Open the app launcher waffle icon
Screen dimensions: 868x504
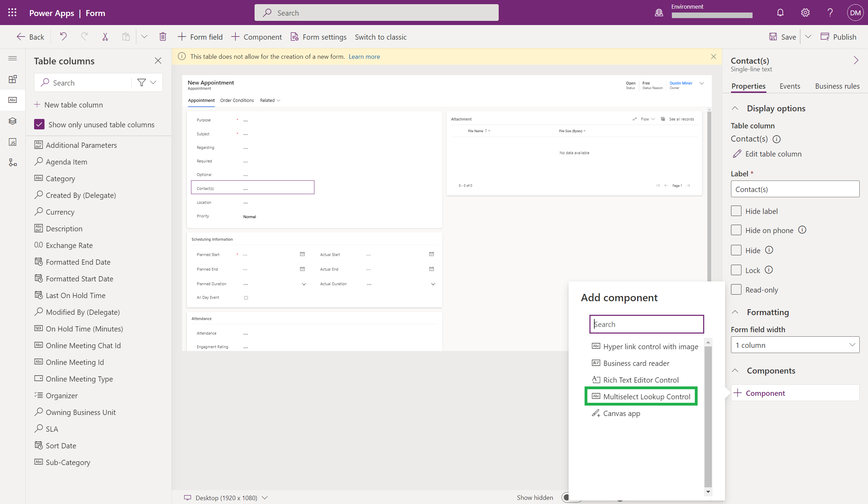[12, 13]
